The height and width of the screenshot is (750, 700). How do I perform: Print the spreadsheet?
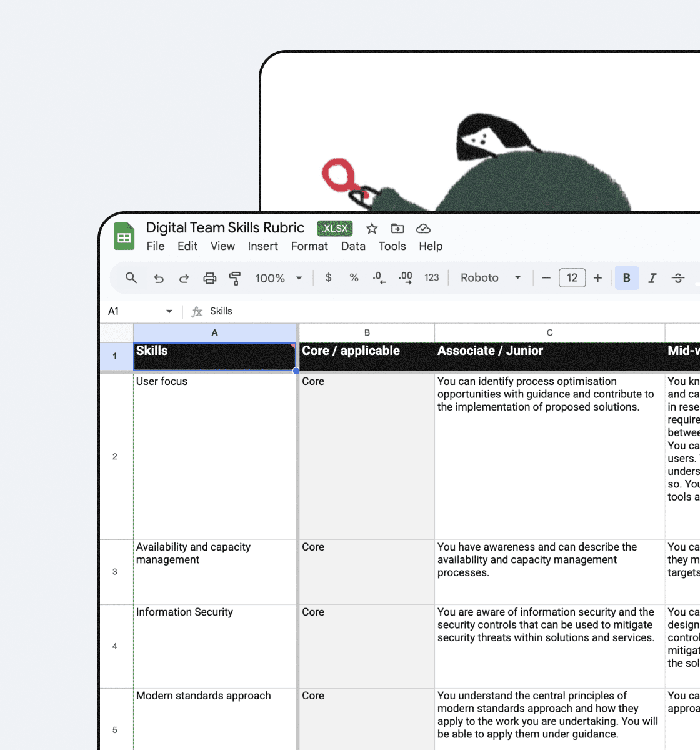tap(210, 278)
